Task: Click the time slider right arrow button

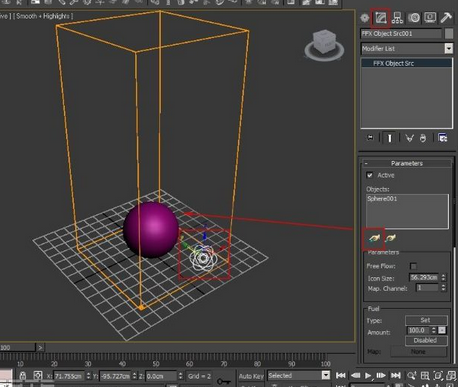Action: (40, 348)
